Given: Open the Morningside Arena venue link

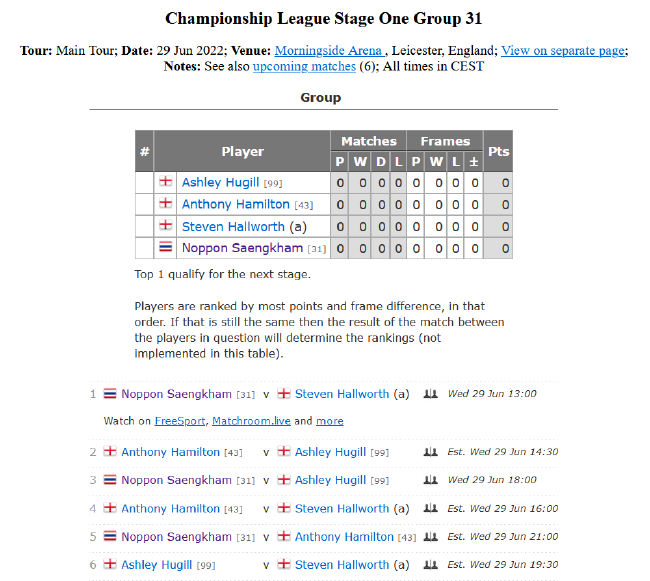Looking at the screenshot, I should [x=330, y=51].
